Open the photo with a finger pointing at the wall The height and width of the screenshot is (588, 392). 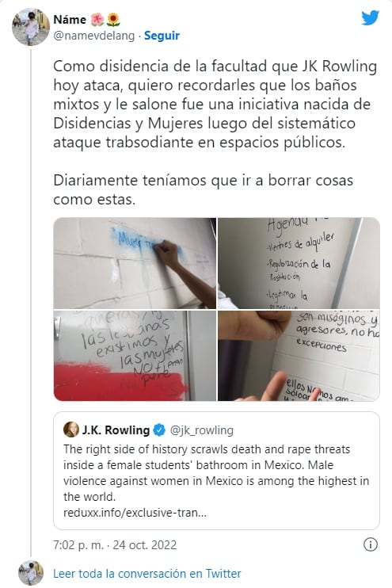[x=299, y=356]
